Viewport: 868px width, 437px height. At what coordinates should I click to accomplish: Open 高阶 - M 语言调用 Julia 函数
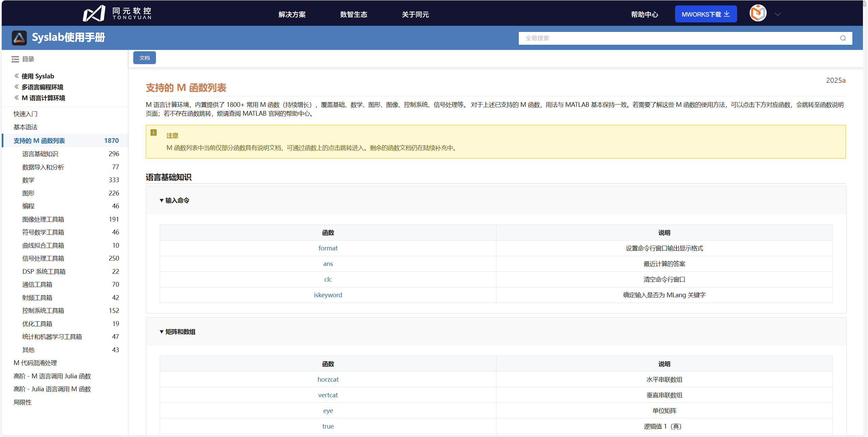pyautogui.click(x=52, y=376)
